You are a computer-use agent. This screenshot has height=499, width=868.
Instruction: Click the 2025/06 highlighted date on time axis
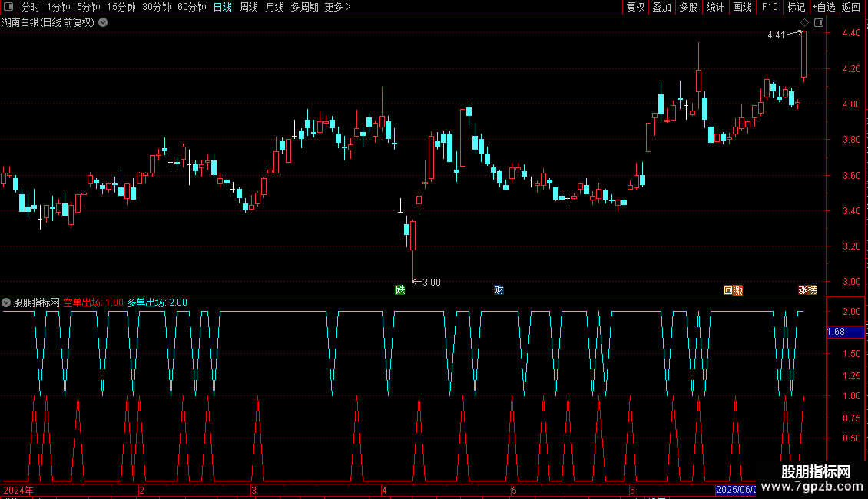pyautogui.click(x=736, y=490)
